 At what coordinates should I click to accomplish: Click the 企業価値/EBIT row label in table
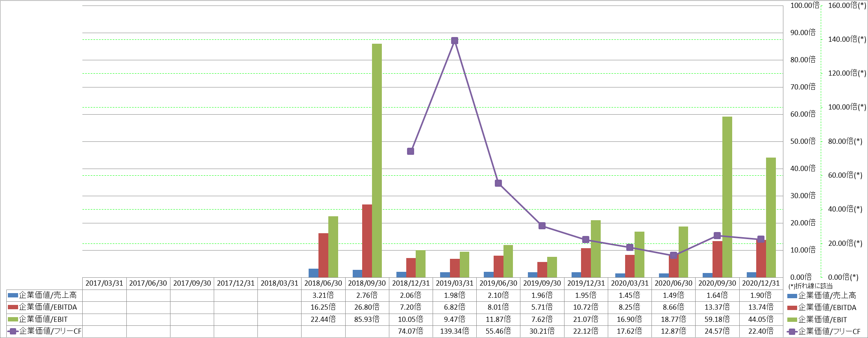(x=43, y=319)
